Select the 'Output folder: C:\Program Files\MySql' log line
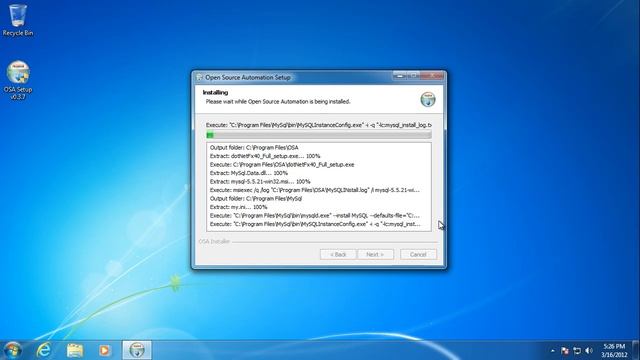Image resolution: width=640 pixels, height=360 pixels. 256,198
